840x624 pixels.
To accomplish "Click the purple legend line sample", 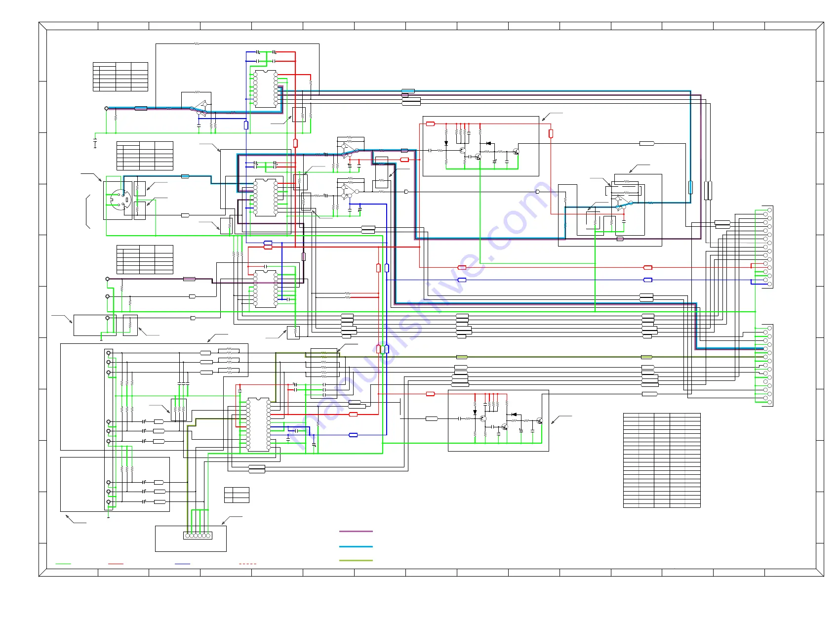I will [356, 531].
